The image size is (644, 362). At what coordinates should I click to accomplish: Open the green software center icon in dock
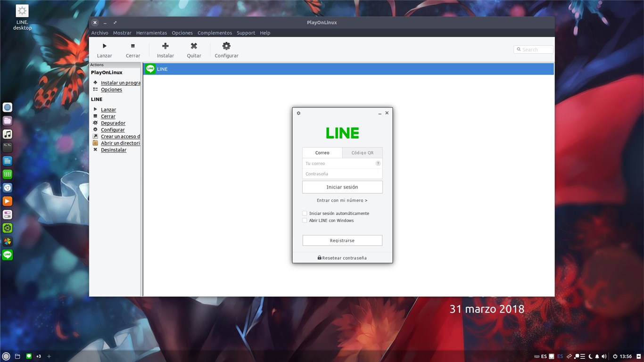(x=8, y=228)
